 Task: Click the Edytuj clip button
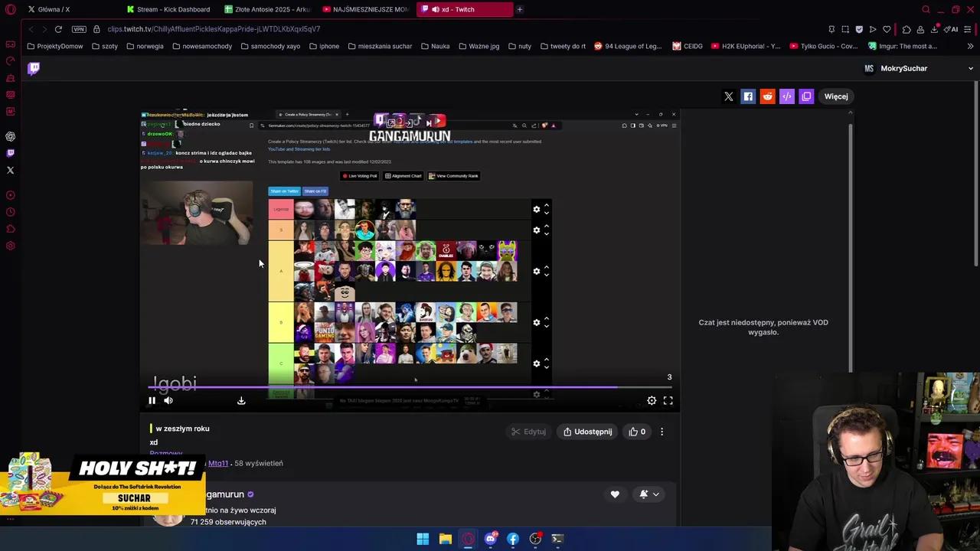click(529, 432)
